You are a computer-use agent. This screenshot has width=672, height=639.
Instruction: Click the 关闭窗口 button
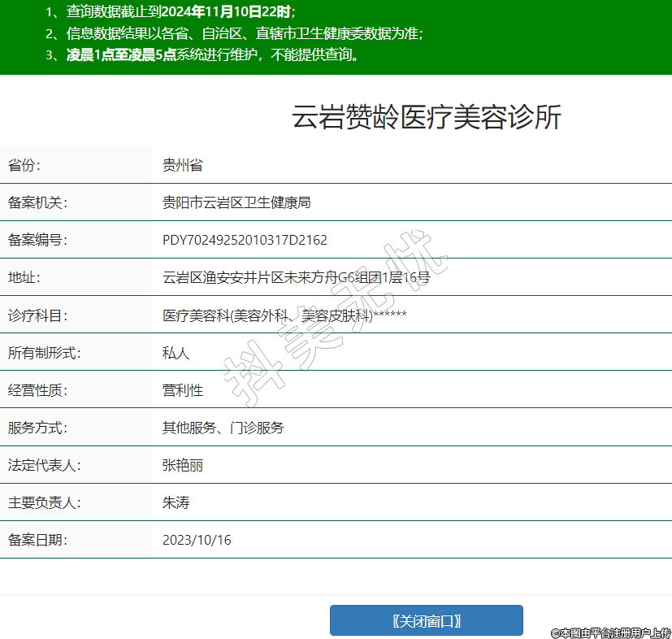pyautogui.click(x=426, y=621)
